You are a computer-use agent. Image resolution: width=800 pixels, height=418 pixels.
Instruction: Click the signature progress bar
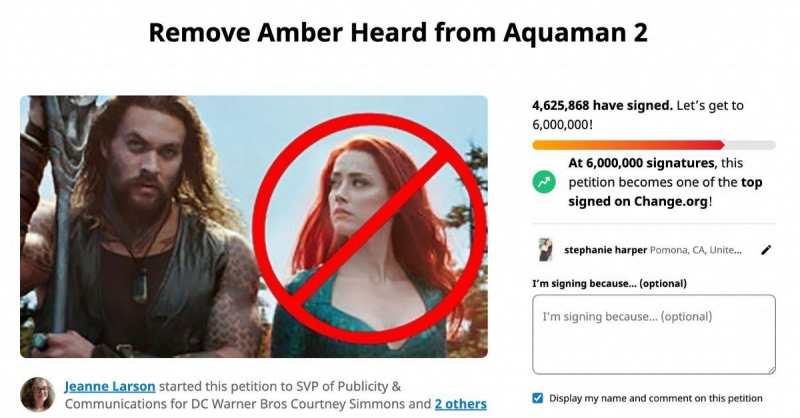click(654, 145)
